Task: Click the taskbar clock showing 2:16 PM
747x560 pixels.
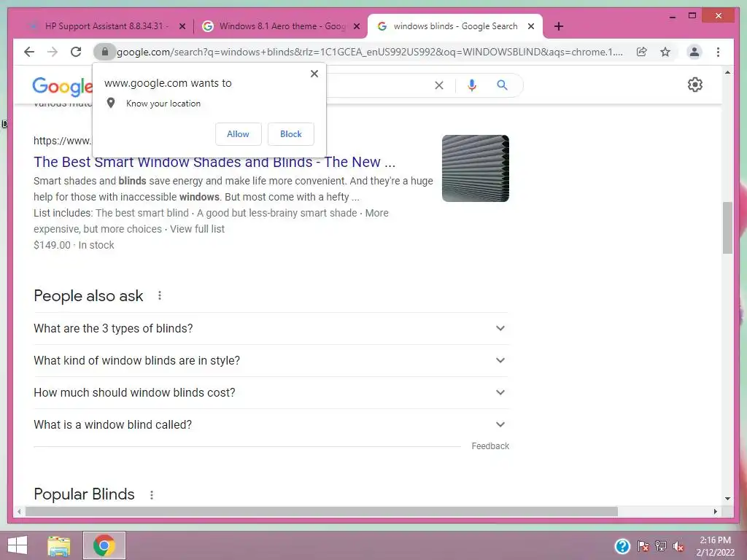Action: [x=715, y=546]
